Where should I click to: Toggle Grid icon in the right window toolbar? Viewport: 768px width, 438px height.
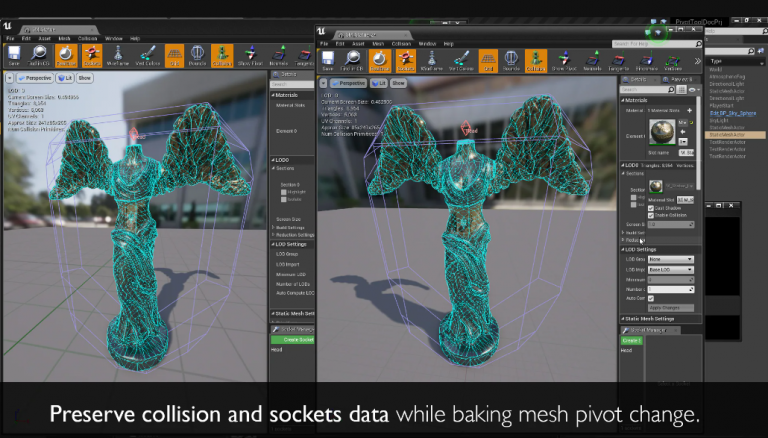pos(488,61)
